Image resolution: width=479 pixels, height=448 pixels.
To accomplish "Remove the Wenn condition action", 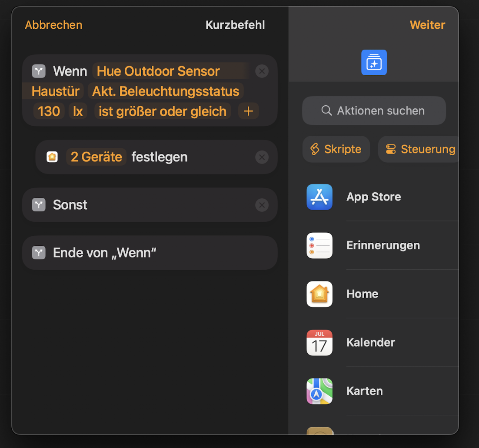I will click(x=262, y=71).
